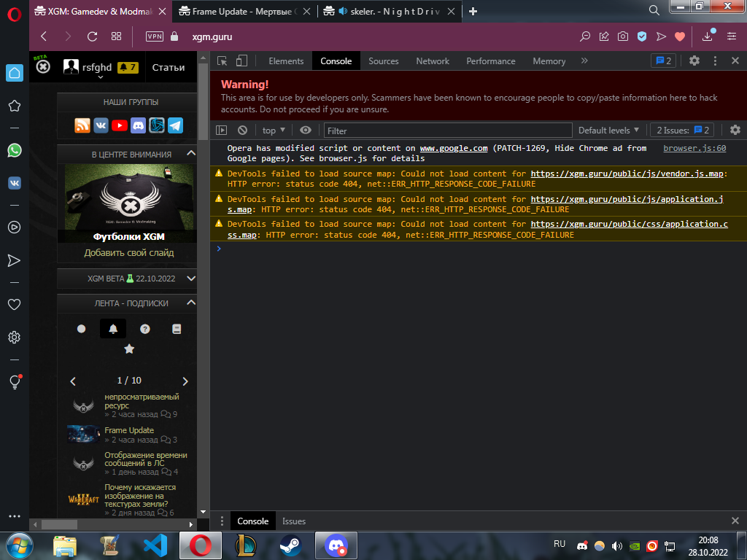The height and width of the screenshot is (560, 747).
Task: Open the Easy Setup sliders icon
Action: click(732, 36)
